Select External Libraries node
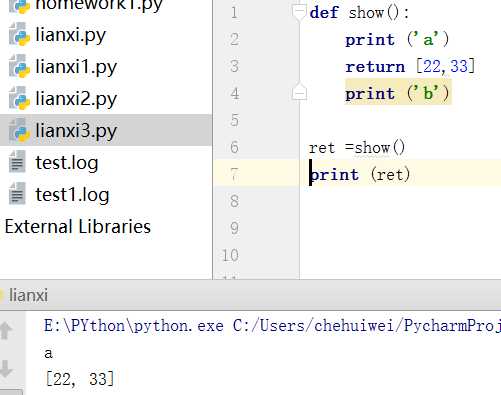501x395 pixels. (78, 226)
